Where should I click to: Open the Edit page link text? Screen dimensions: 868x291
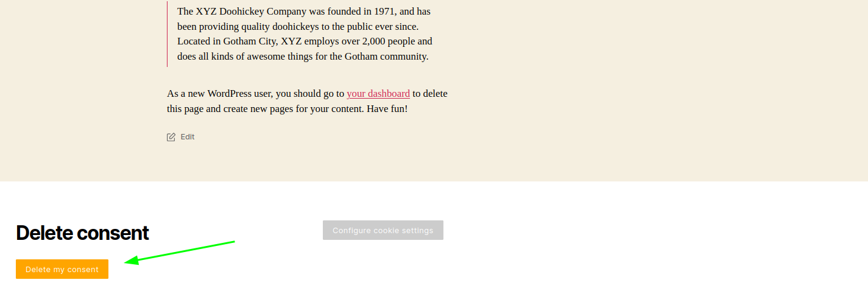click(188, 137)
